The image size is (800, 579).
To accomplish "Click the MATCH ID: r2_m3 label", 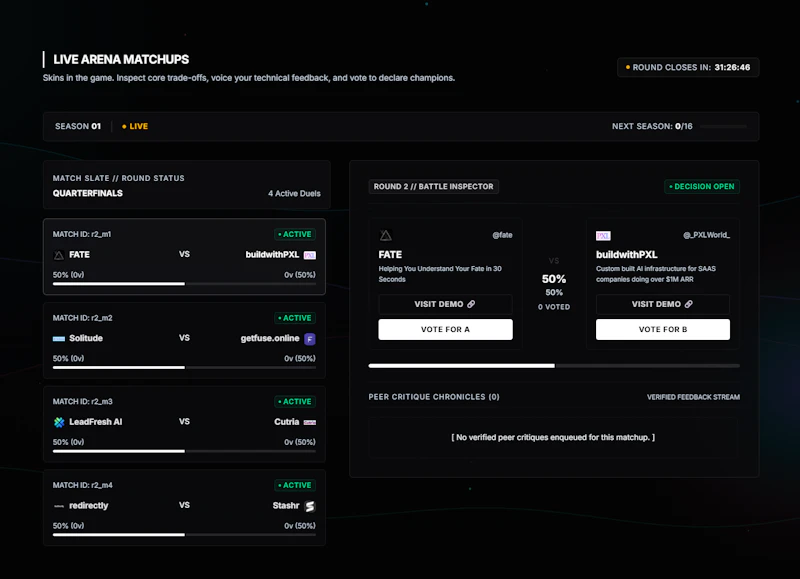I will point(83,401).
